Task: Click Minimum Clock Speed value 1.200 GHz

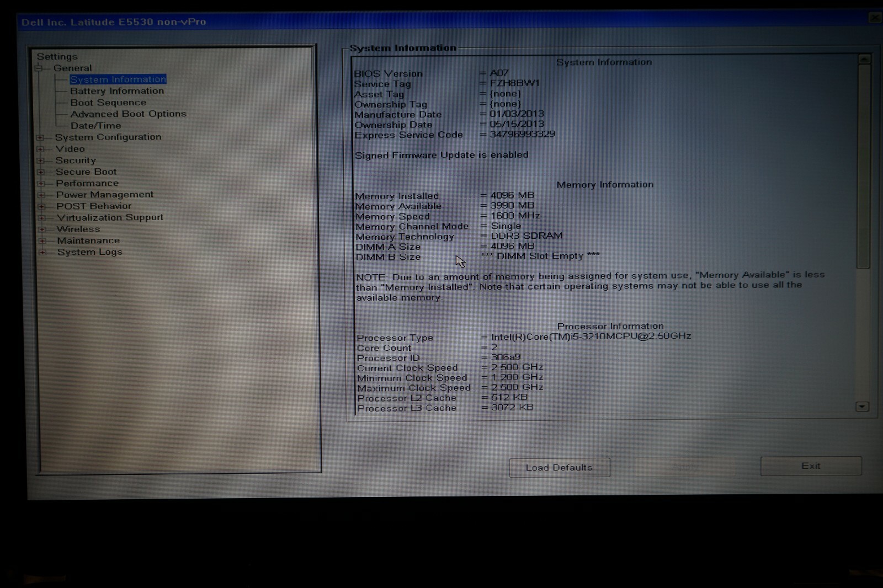Action: coord(518,377)
